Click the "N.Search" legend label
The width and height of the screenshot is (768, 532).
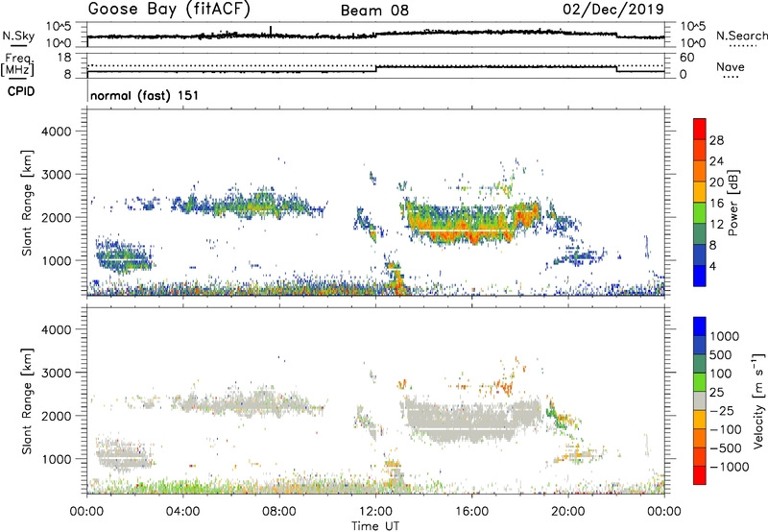[x=741, y=36]
